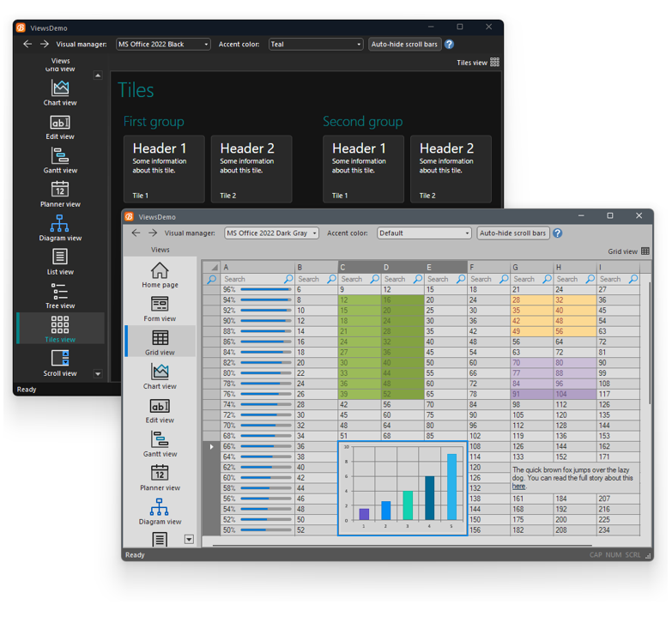This screenshot has height=629, width=672.
Task: Open Planner view in the gray window sidebar
Action: [x=160, y=478]
